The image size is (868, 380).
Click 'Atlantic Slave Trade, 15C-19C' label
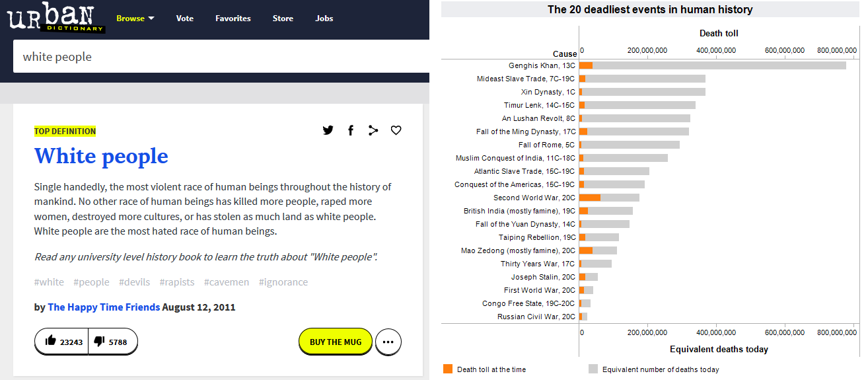click(x=525, y=171)
